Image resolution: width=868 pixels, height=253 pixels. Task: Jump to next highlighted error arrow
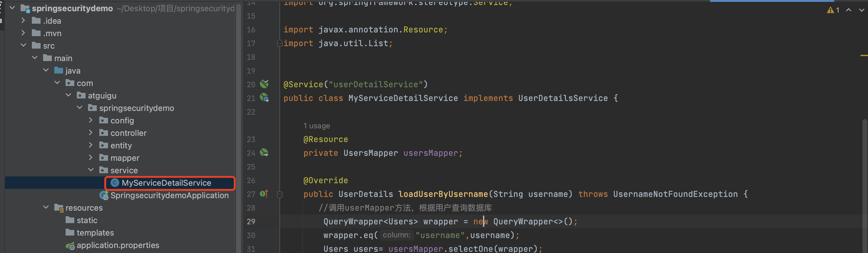tap(861, 10)
